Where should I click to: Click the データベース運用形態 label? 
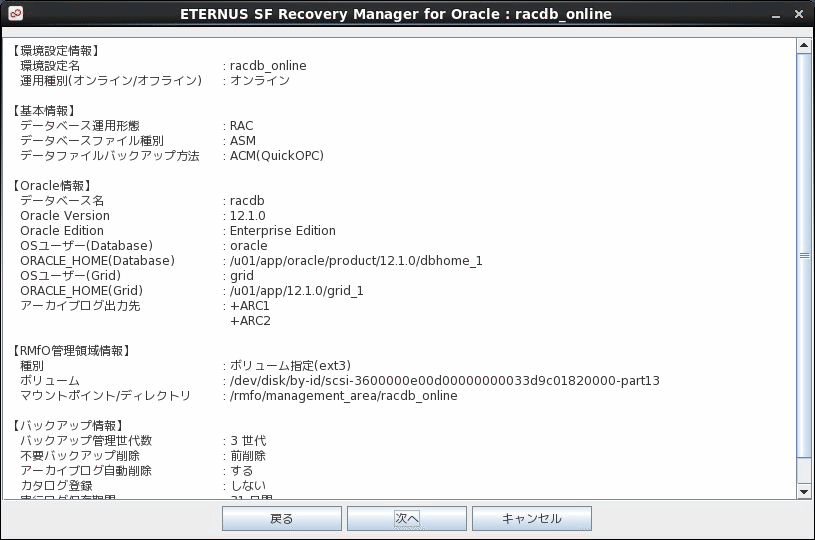[x=80, y=126]
